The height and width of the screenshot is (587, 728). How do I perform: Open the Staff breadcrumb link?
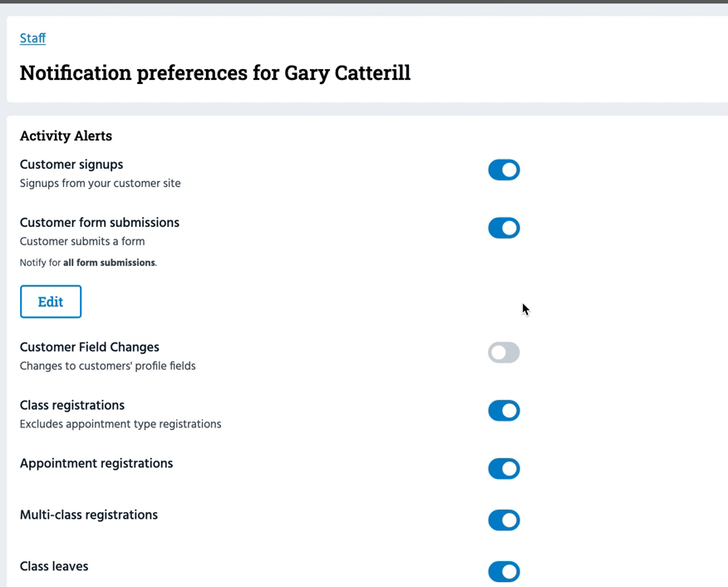click(x=32, y=38)
